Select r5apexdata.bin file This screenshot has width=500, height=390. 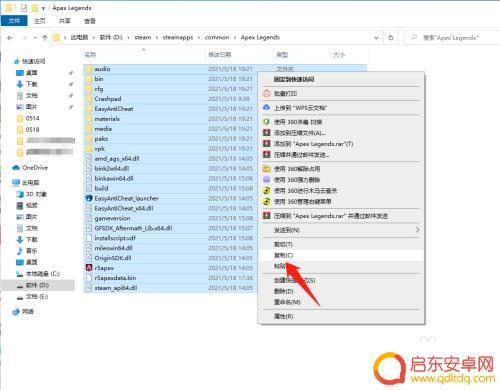(x=115, y=278)
